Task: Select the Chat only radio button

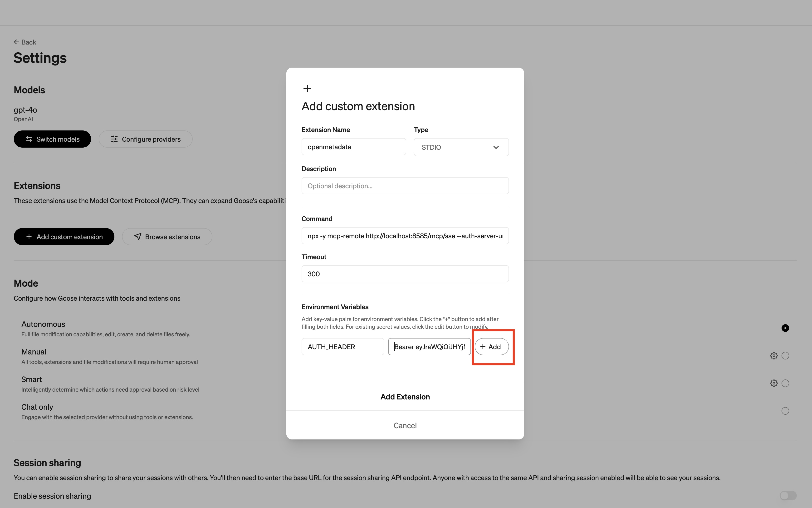Action: point(785,411)
